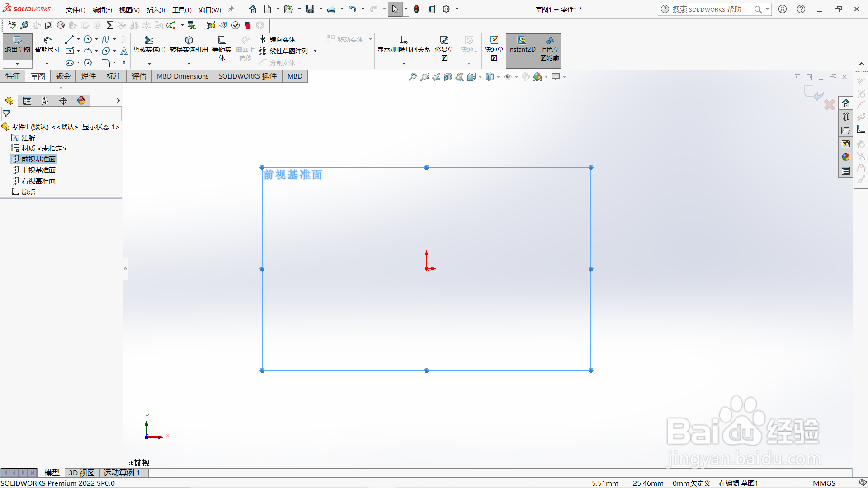Select the Corner Rectangle tool

pyautogui.click(x=69, y=51)
